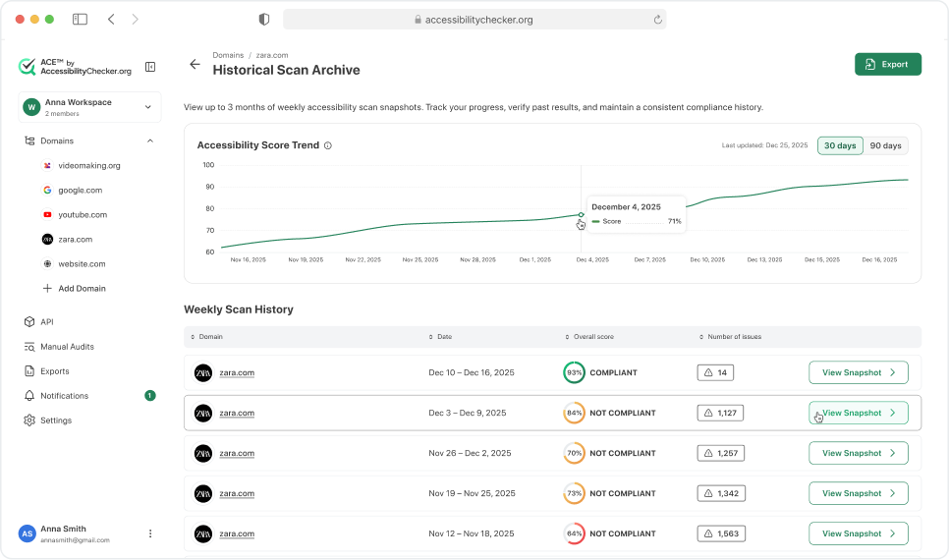Image resolution: width=949 pixels, height=560 pixels.
Task: View Snapshot for Nov 12 – Nov 18, 2025
Action: point(859,534)
